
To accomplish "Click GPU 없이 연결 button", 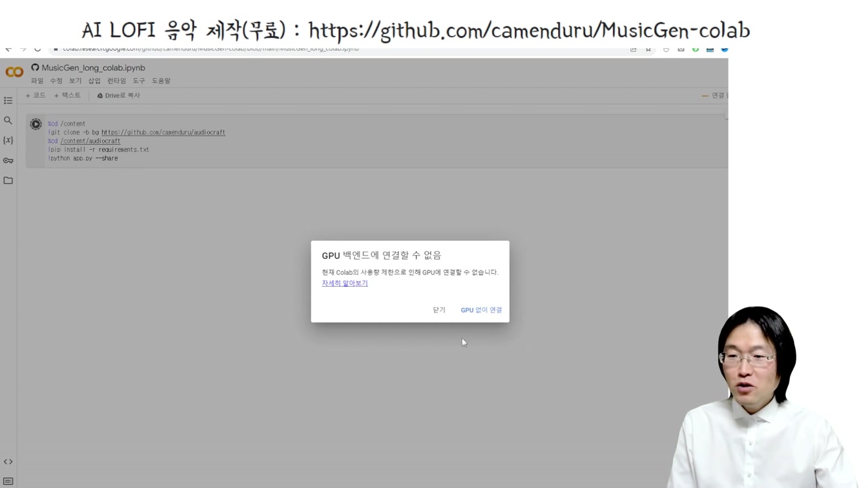I will coord(481,310).
